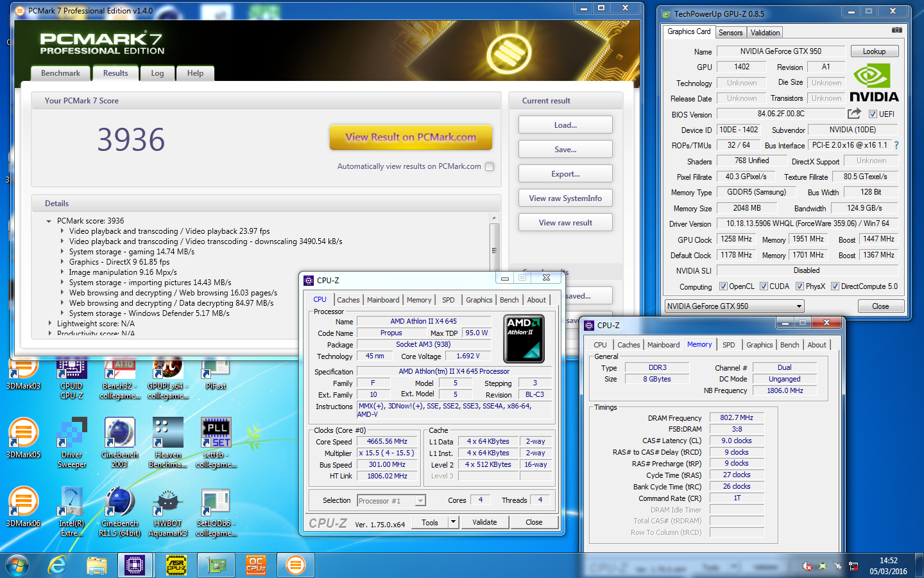Launch the Driver Sweeper desktop icon
924x578 pixels.
click(x=72, y=443)
